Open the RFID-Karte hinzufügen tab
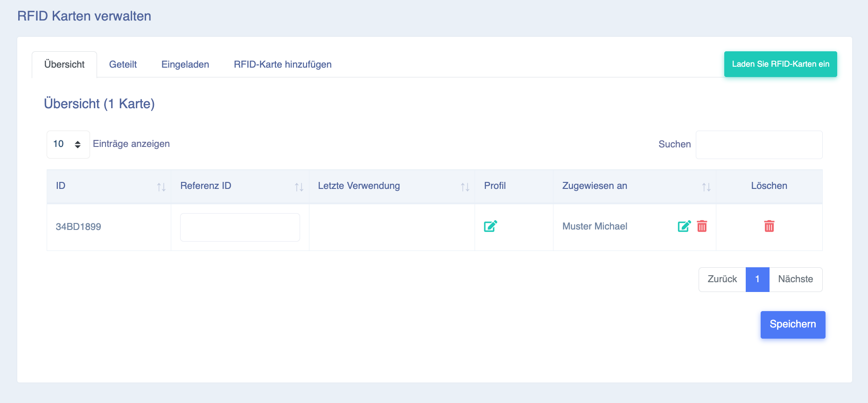Image resolution: width=868 pixels, height=403 pixels. click(x=283, y=64)
